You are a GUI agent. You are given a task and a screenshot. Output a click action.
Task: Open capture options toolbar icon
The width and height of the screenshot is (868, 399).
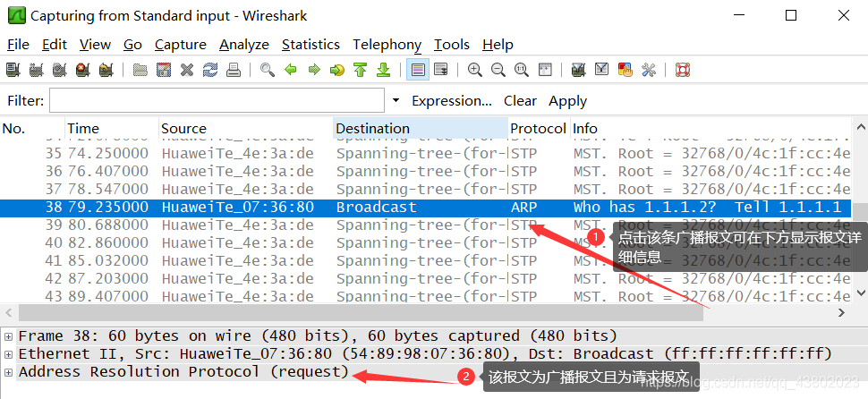(36, 70)
